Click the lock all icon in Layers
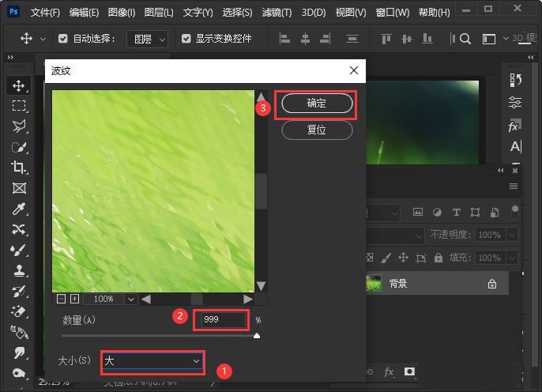 (438, 258)
